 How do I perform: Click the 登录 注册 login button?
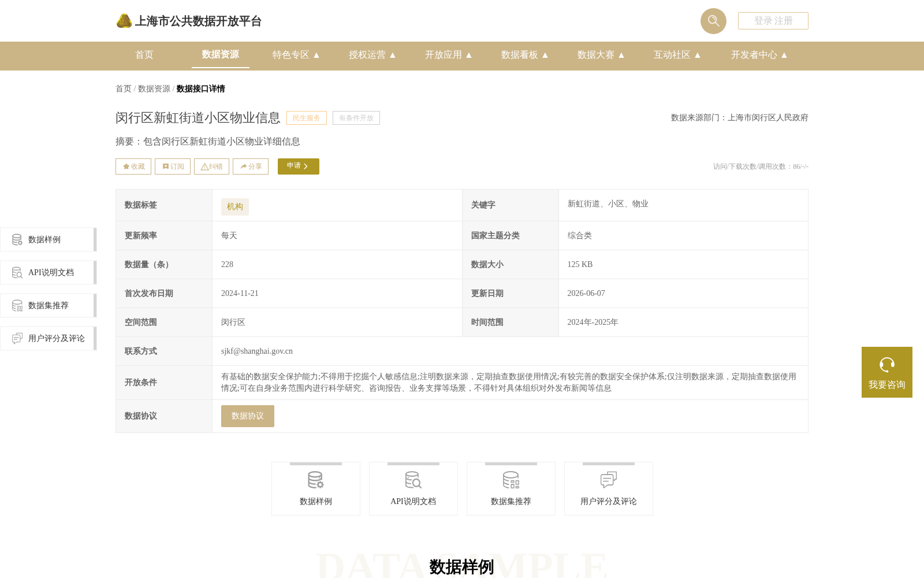click(773, 21)
